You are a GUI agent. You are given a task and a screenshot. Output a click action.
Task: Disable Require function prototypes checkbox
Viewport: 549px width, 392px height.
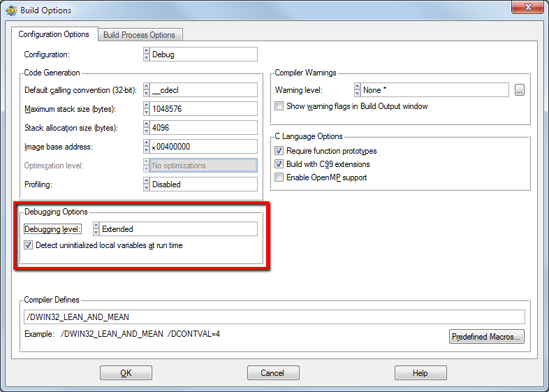point(279,151)
